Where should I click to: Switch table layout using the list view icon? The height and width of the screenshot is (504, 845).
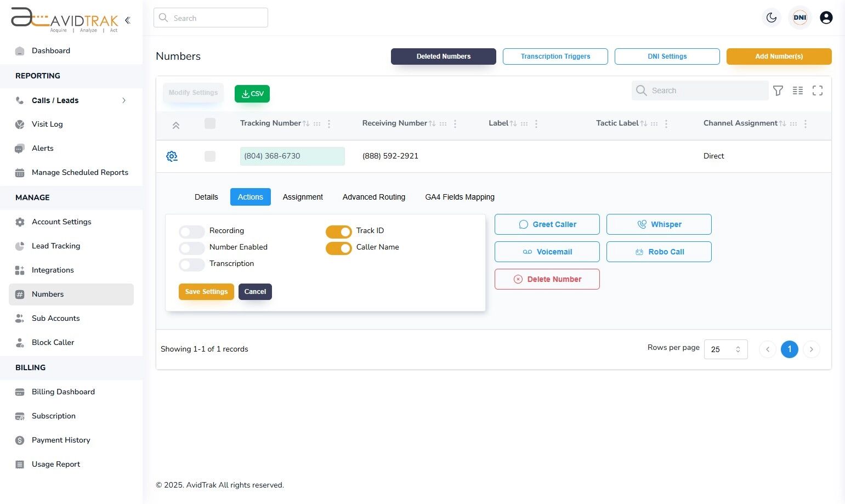pyautogui.click(x=798, y=90)
